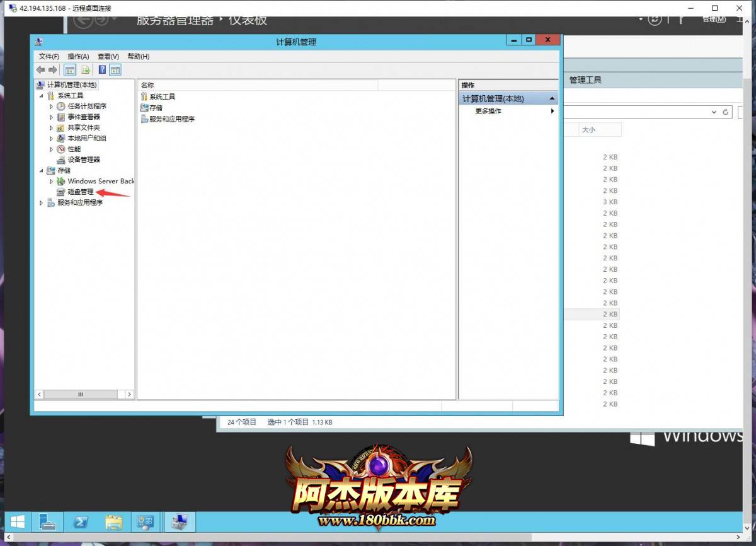Click the 名称 column header

pyautogui.click(x=258, y=84)
